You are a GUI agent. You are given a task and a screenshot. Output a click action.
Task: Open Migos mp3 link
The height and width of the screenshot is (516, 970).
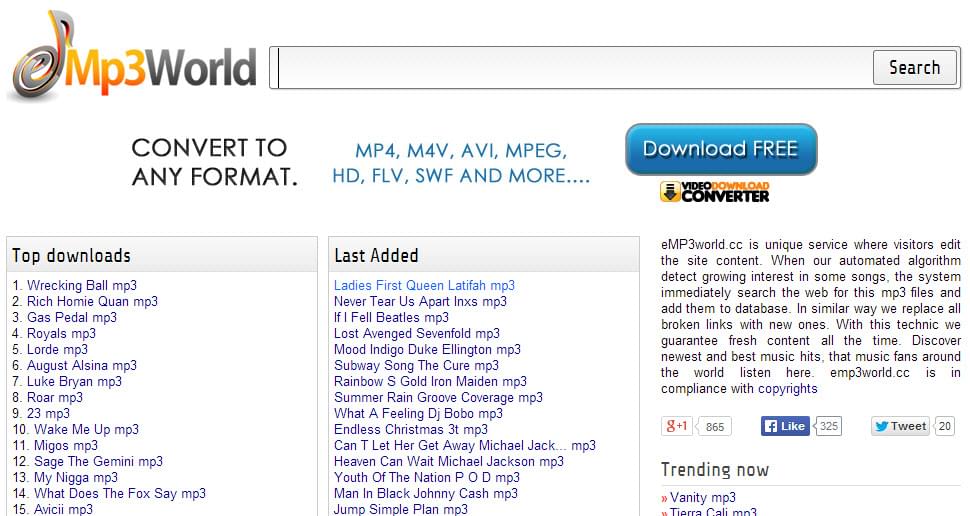pyautogui.click(x=66, y=445)
